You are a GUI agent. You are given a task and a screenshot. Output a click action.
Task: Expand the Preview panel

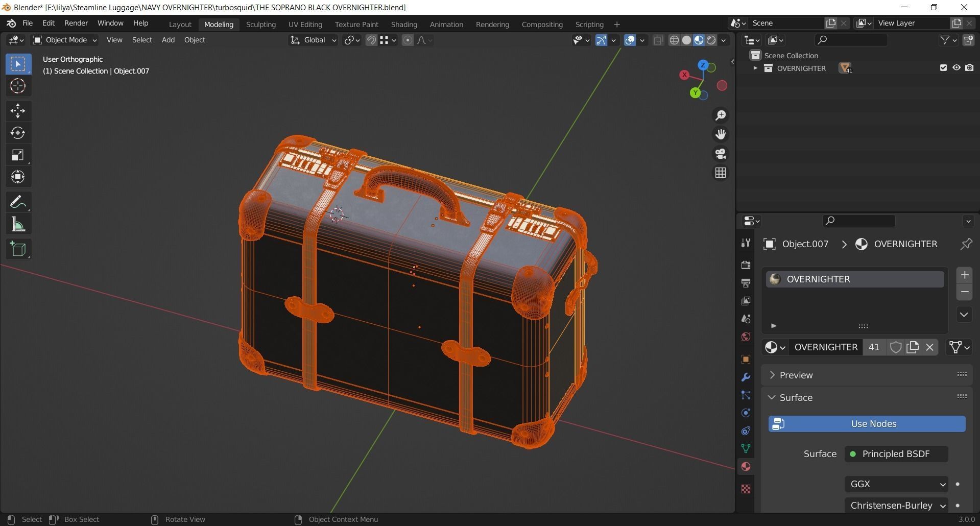coord(866,375)
